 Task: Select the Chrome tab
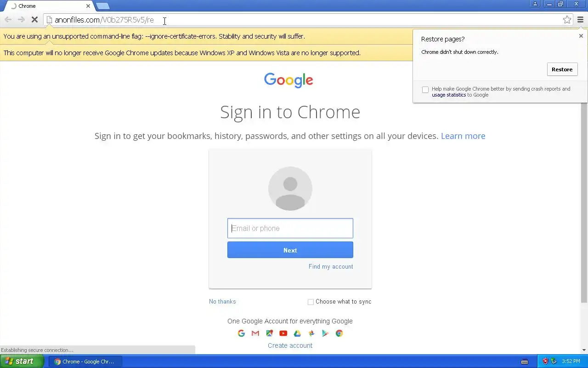[48, 6]
